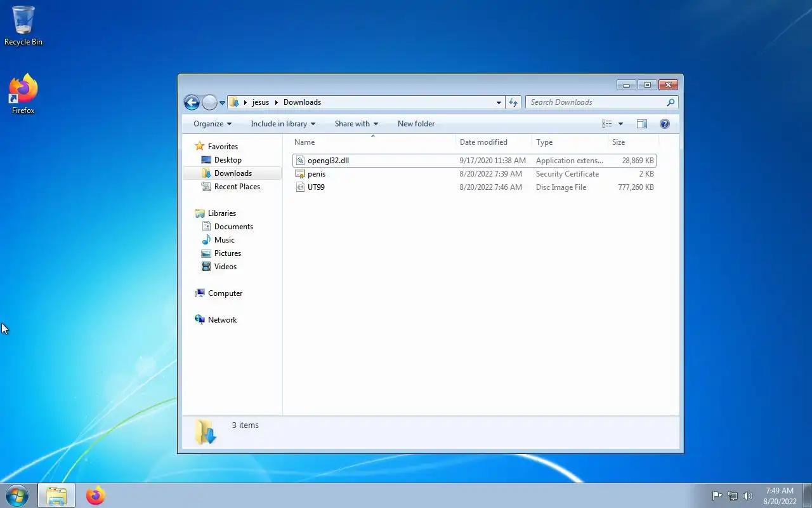Sort by Date modified column header

point(494,142)
